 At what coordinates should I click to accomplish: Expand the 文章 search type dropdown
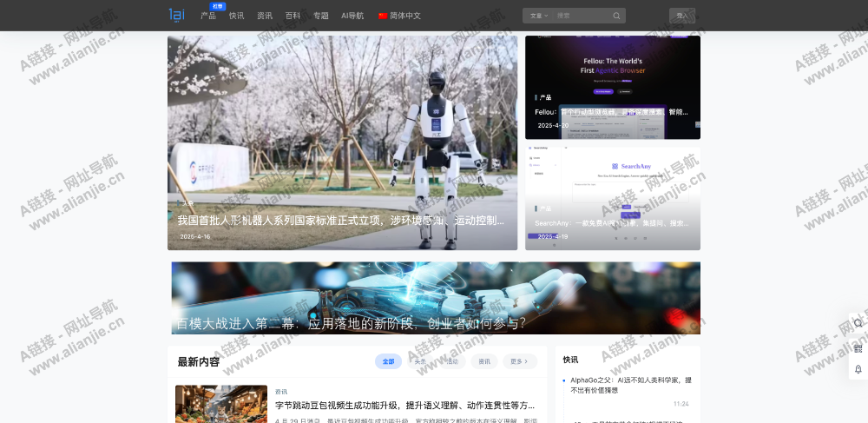tap(538, 16)
